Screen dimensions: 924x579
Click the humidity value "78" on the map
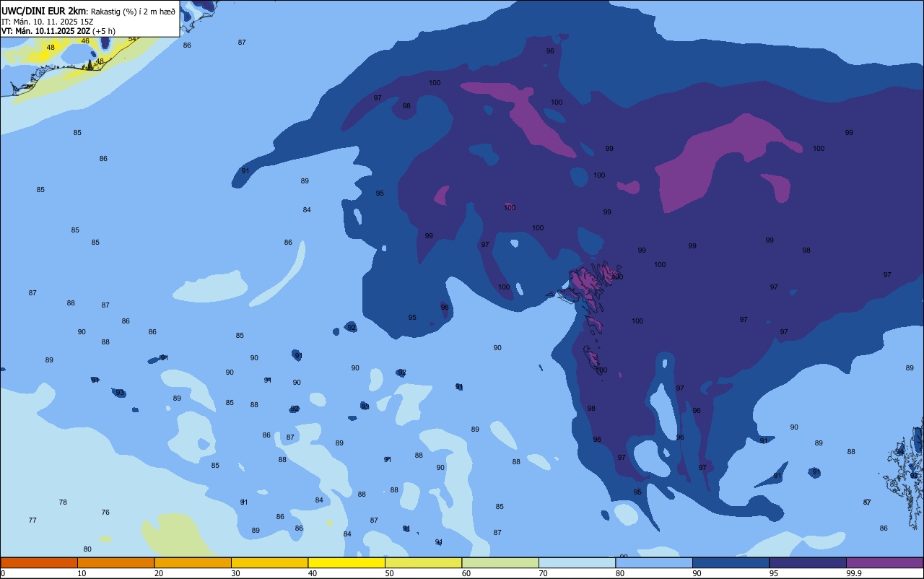point(63,502)
